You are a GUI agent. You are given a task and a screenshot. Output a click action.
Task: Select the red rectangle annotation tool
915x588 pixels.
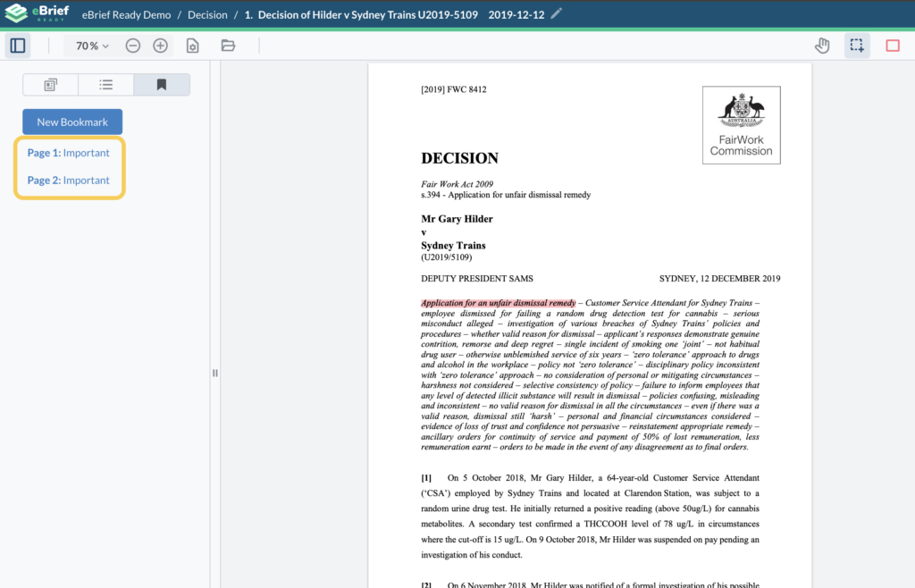click(893, 46)
